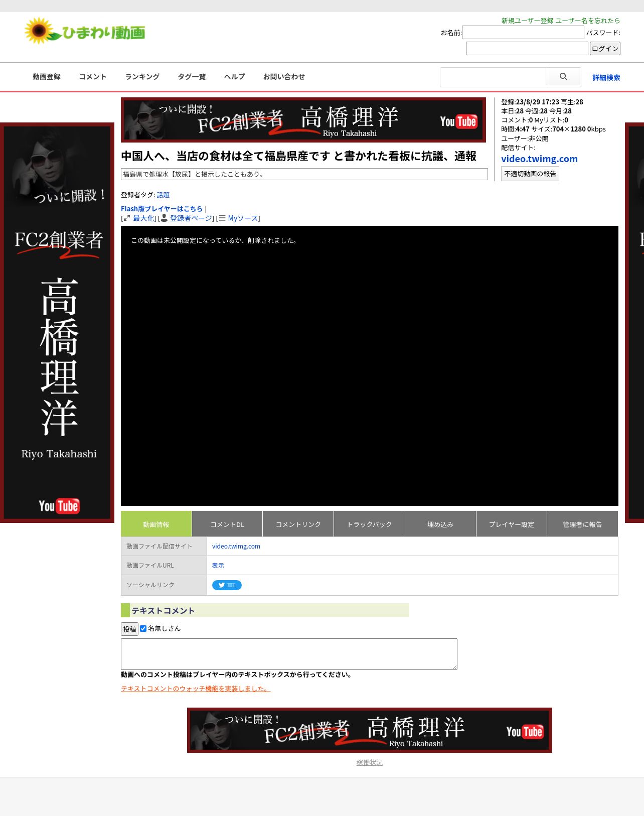644x816 pixels.
Task: Open the ランキング menu item
Action: coord(142,77)
